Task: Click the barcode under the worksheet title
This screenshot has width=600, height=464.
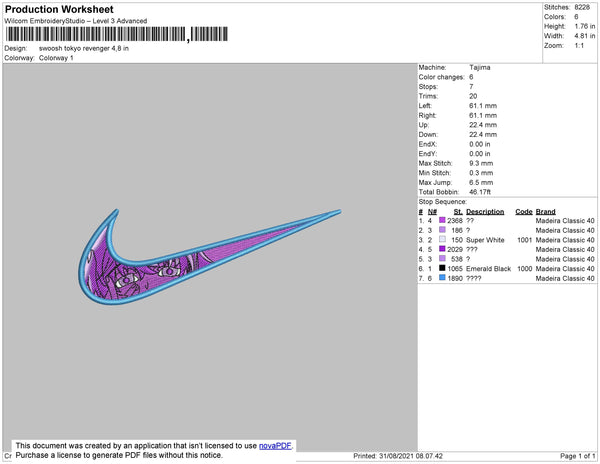Action: click(x=117, y=34)
